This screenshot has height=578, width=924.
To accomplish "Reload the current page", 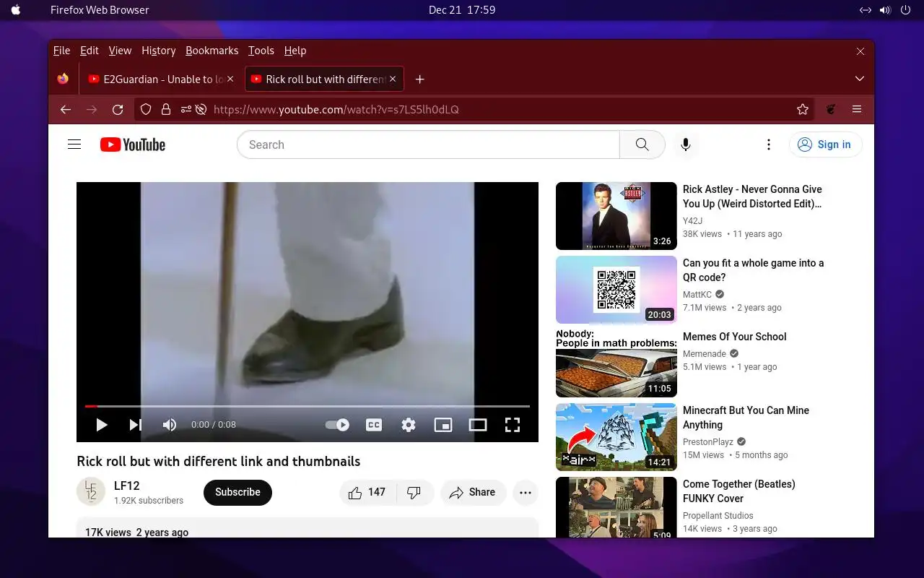I will (118, 109).
